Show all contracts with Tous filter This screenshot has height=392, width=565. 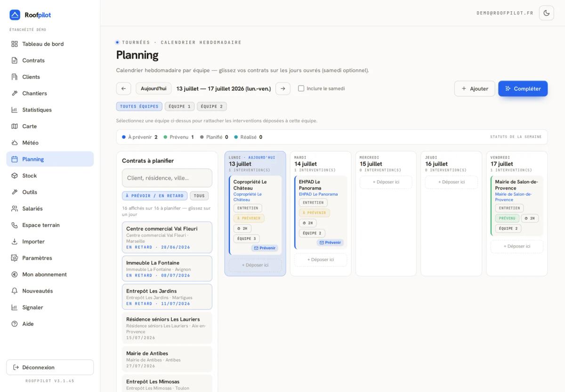(199, 196)
